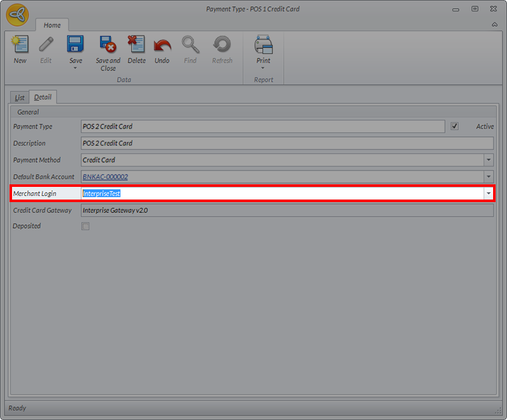The width and height of the screenshot is (507, 420).
Task: Click the Delete record icon
Action: tap(136, 45)
